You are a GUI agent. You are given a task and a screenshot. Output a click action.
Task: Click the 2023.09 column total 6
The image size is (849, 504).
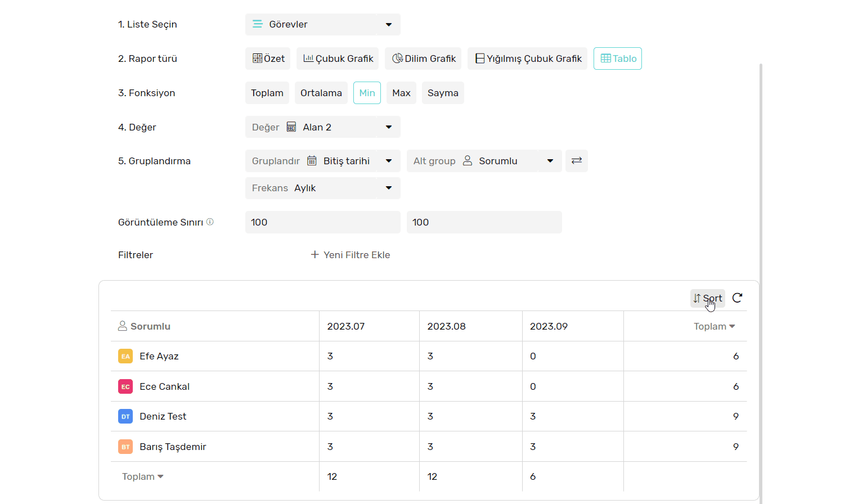[x=533, y=476]
